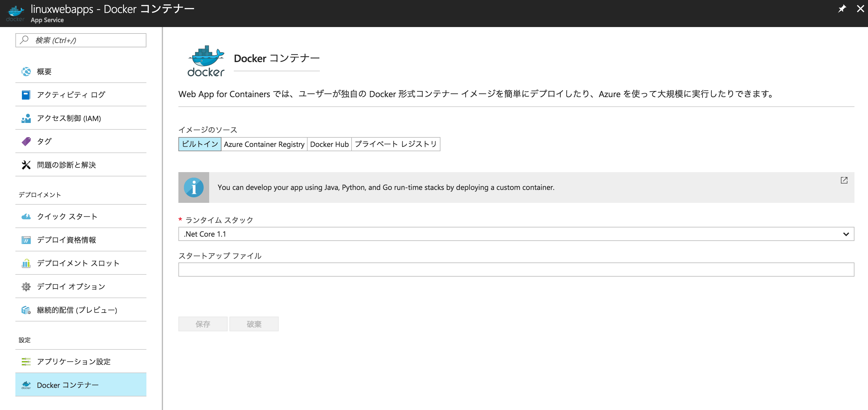
Task: Close the Docker コンテナー blade
Action: click(860, 8)
